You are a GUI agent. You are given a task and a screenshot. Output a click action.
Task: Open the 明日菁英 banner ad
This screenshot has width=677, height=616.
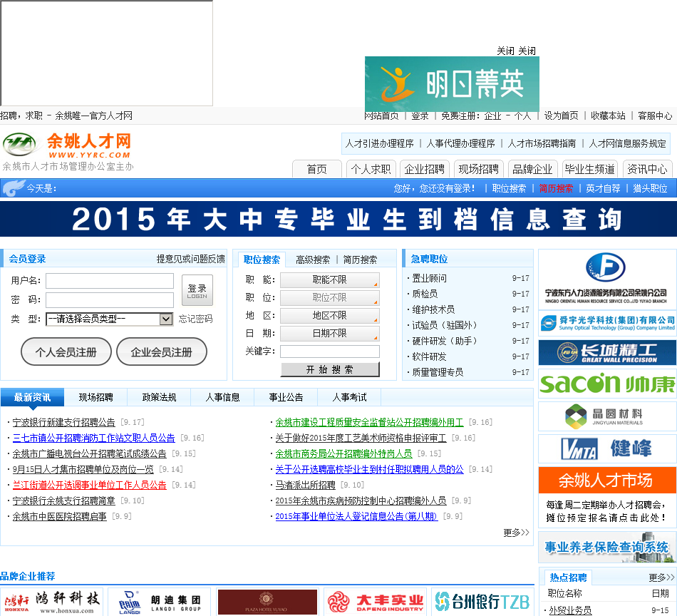click(x=452, y=84)
